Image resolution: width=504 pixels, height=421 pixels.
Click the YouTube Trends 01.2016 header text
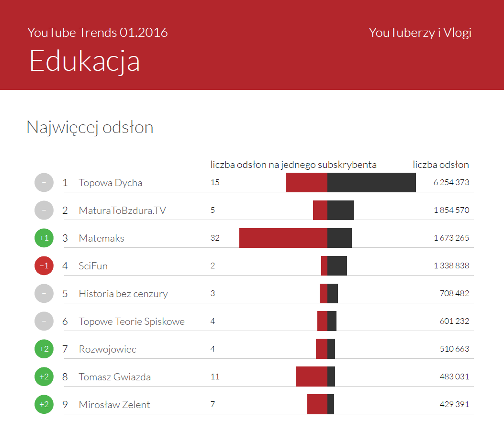point(98,33)
